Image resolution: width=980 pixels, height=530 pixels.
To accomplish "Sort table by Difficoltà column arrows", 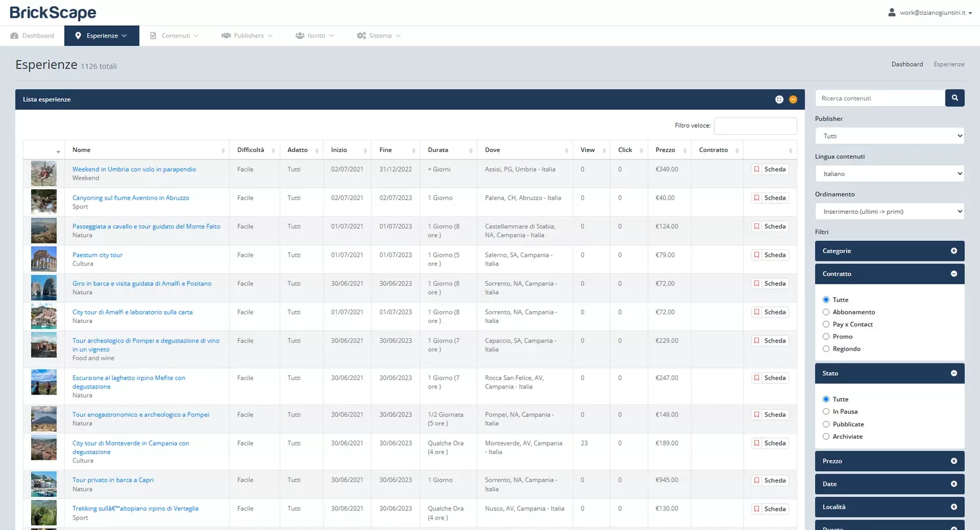I will [273, 151].
